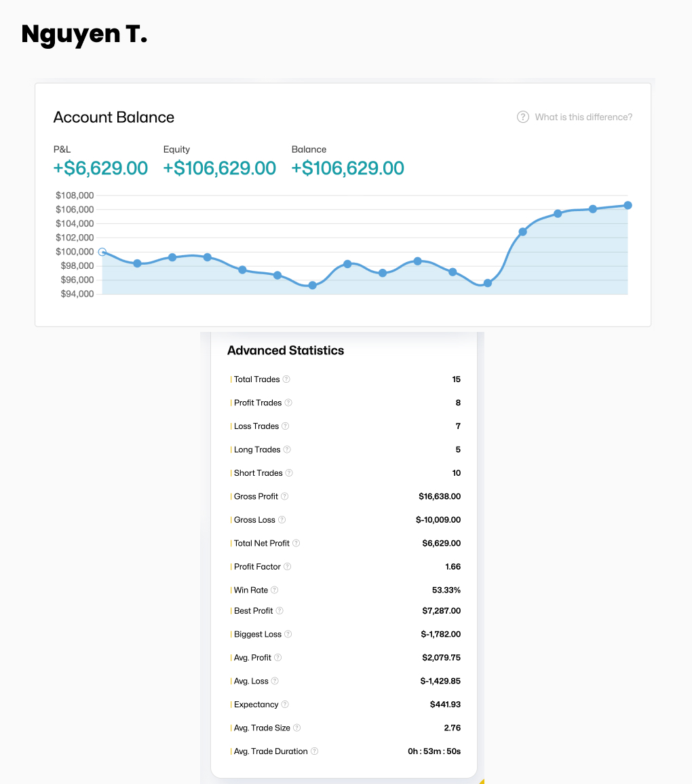Click help icon beside Short Trades
The height and width of the screenshot is (784, 692).
tap(289, 473)
